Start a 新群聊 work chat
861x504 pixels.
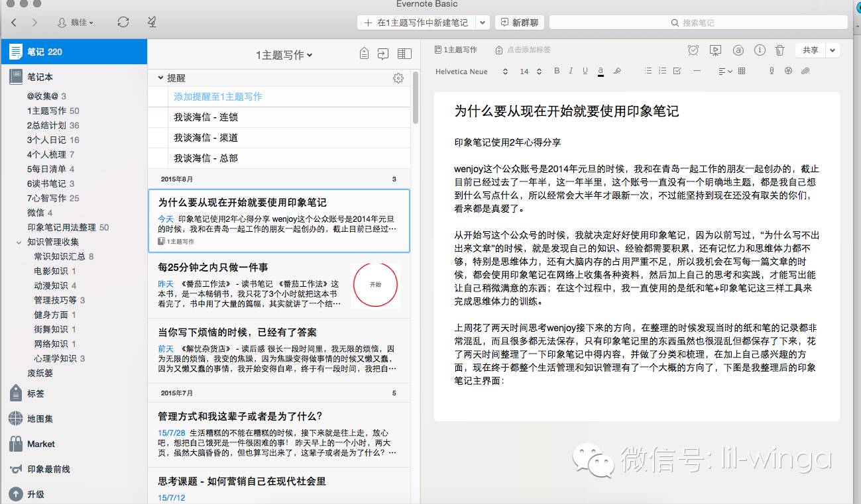[x=520, y=23]
